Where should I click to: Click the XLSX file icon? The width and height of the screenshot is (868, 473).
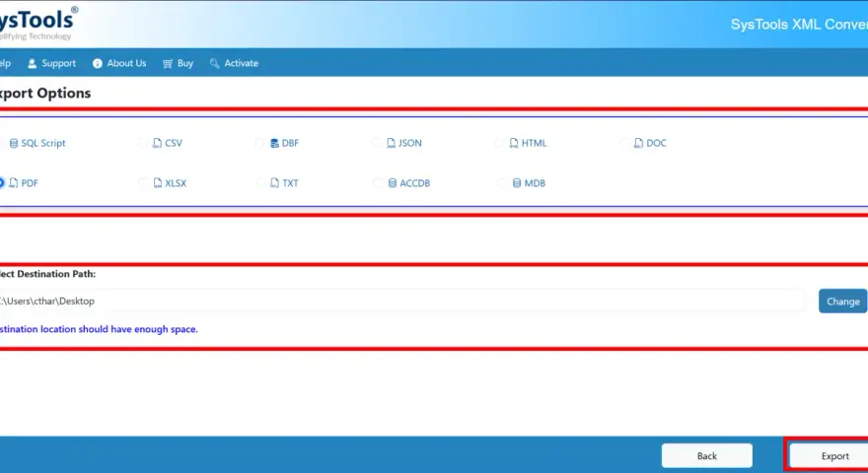click(158, 183)
